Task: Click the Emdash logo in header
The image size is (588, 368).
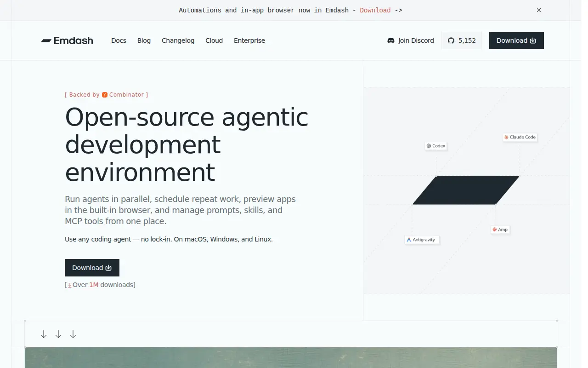Action: tap(67, 40)
